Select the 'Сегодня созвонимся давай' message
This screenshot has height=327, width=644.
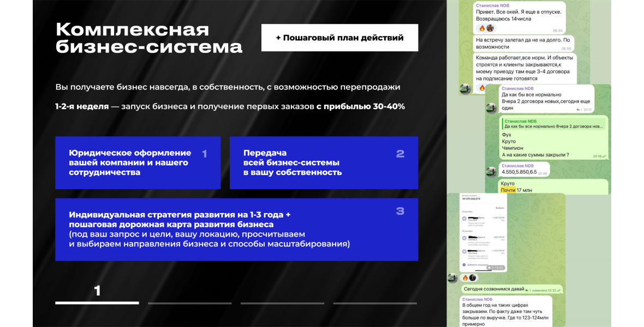click(x=511, y=289)
